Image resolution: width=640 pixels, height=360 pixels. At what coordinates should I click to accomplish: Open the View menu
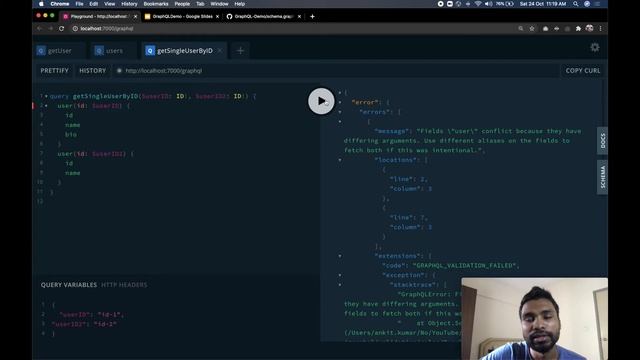point(109,4)
